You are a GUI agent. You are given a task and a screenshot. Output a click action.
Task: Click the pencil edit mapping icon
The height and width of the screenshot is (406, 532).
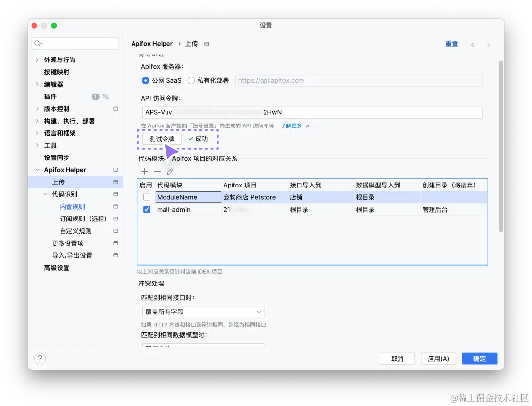[170, 171]
